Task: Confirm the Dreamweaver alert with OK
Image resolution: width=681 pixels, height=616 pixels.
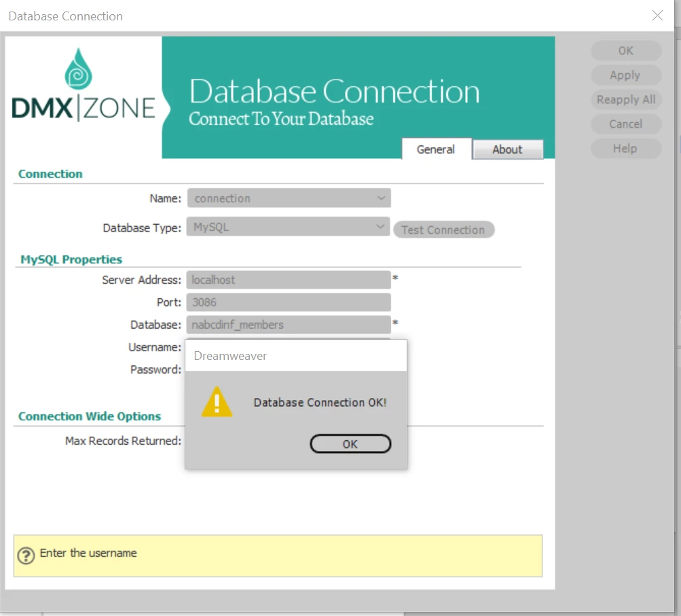Action: [x=350, y=443]
